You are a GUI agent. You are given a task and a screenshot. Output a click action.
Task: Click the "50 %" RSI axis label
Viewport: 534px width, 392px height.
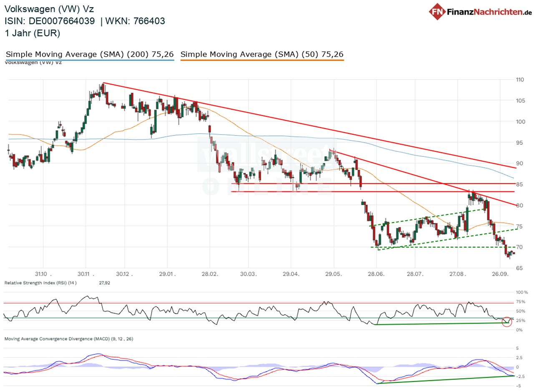pos(521,311)
